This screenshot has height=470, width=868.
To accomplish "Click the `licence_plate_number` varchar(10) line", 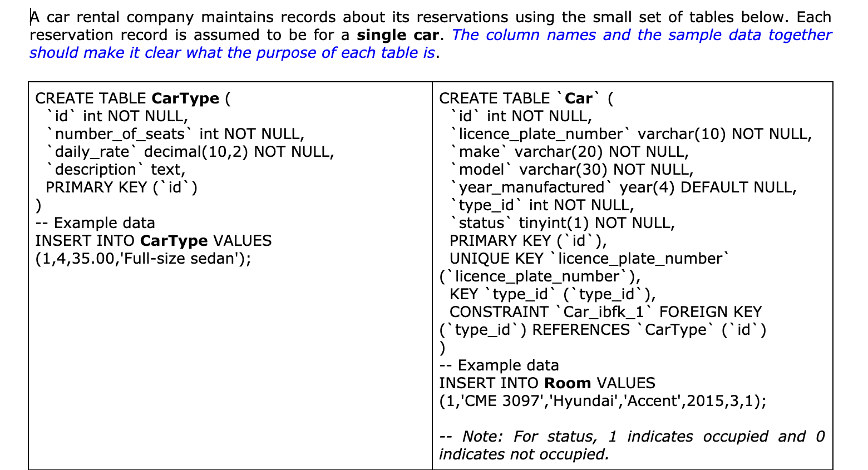I will pos(632,134).
